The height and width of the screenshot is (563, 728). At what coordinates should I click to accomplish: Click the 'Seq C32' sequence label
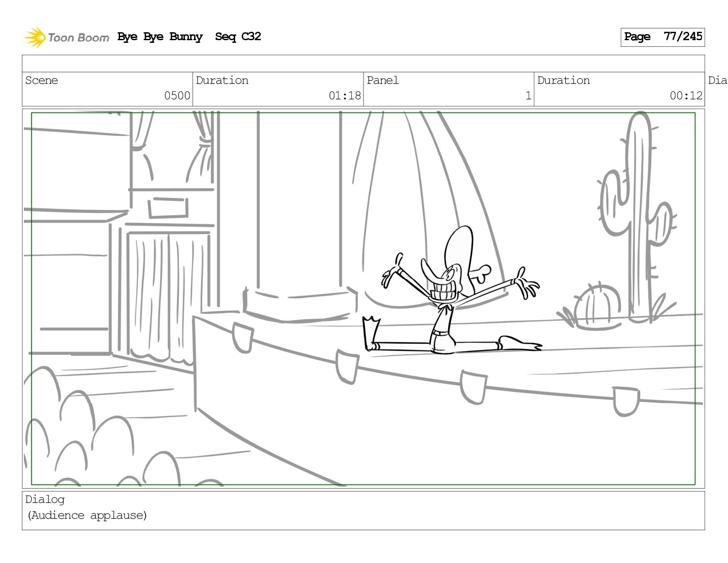(238, 37)
